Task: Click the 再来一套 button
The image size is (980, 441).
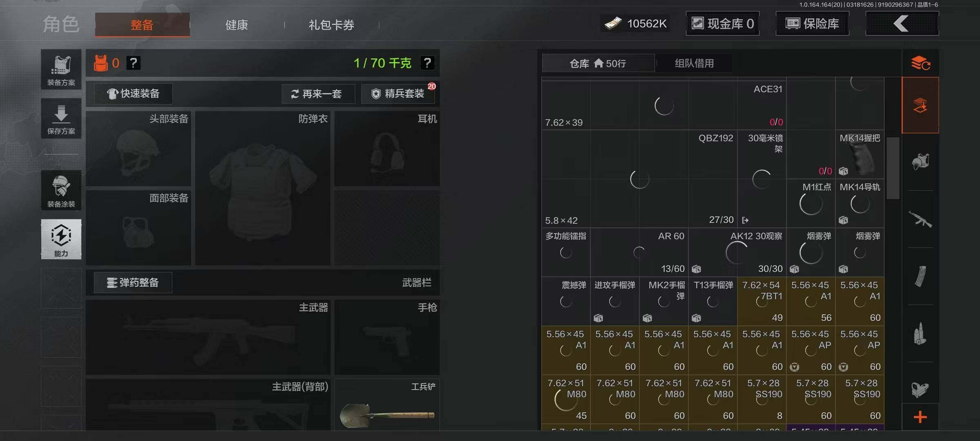Action: [318, 94]
